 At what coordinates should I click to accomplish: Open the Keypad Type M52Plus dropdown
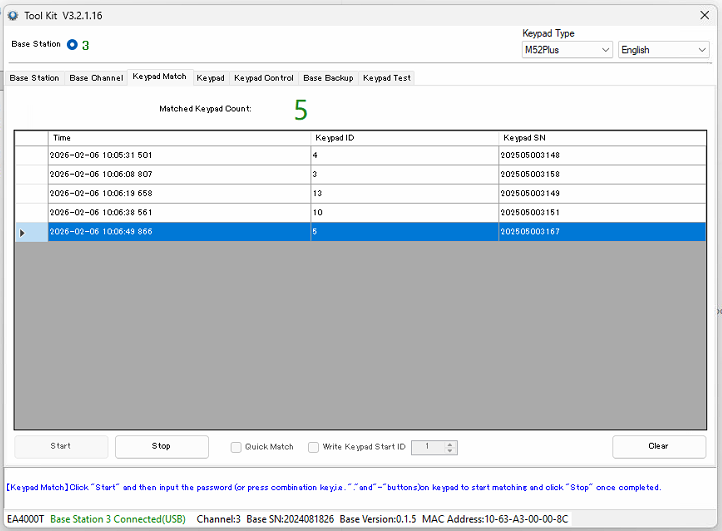566,50
